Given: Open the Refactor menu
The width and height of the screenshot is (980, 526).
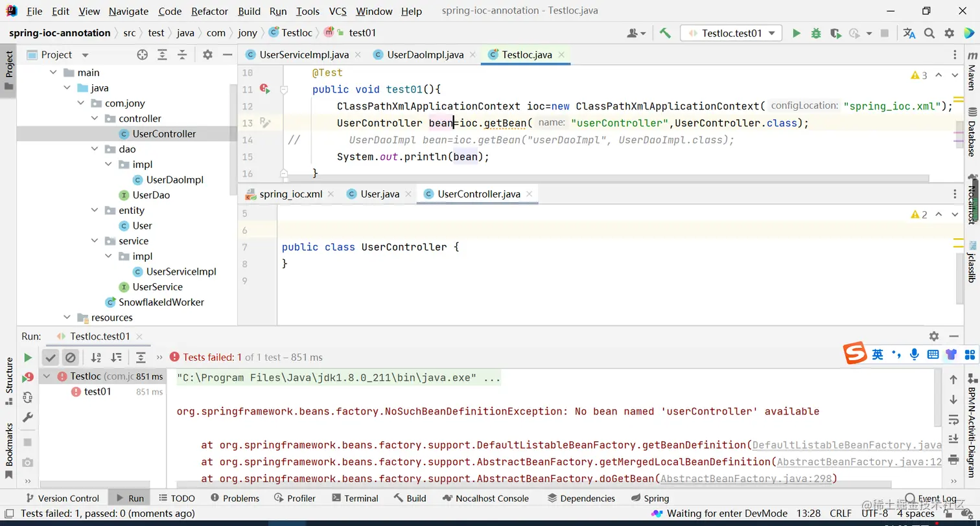Looking at the screenshot, I should 210,11.
